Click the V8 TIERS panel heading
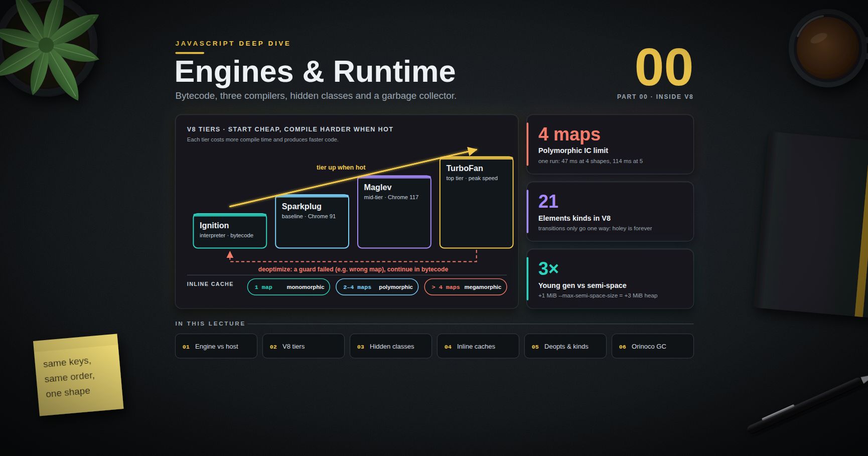Image resolution: width=868 pixels, height=456 pixels. 290,129
